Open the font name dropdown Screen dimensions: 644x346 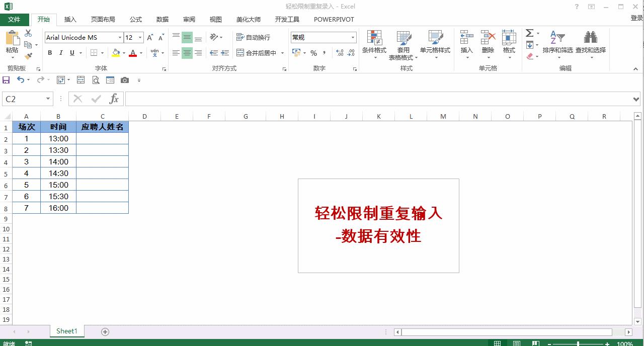pos(120,37)
